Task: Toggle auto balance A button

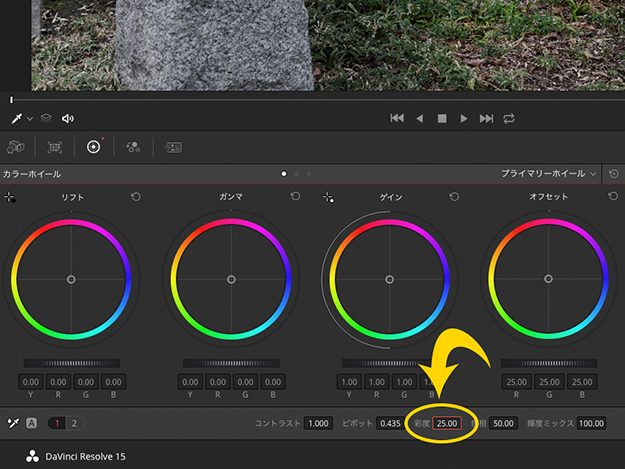Action: tap(31, 423)
